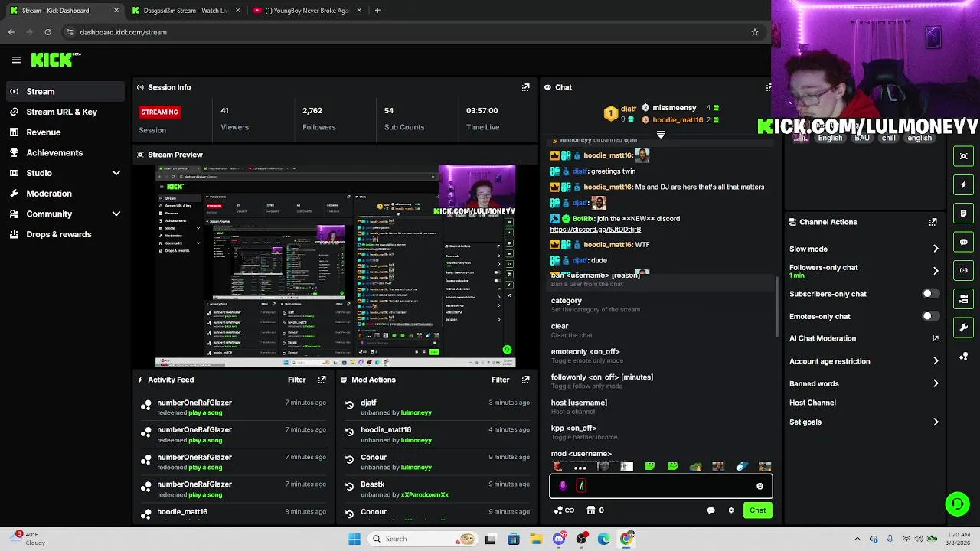Pop out the Activity Feed panel
The width and height of the screenshot is (980, 551).
tap(322, 380)
